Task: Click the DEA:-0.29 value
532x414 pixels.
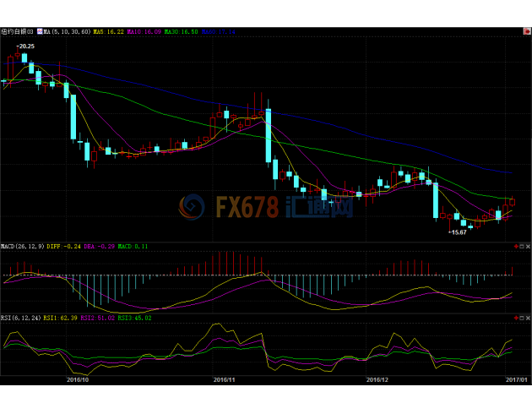Action: click(x=100, y=247)
